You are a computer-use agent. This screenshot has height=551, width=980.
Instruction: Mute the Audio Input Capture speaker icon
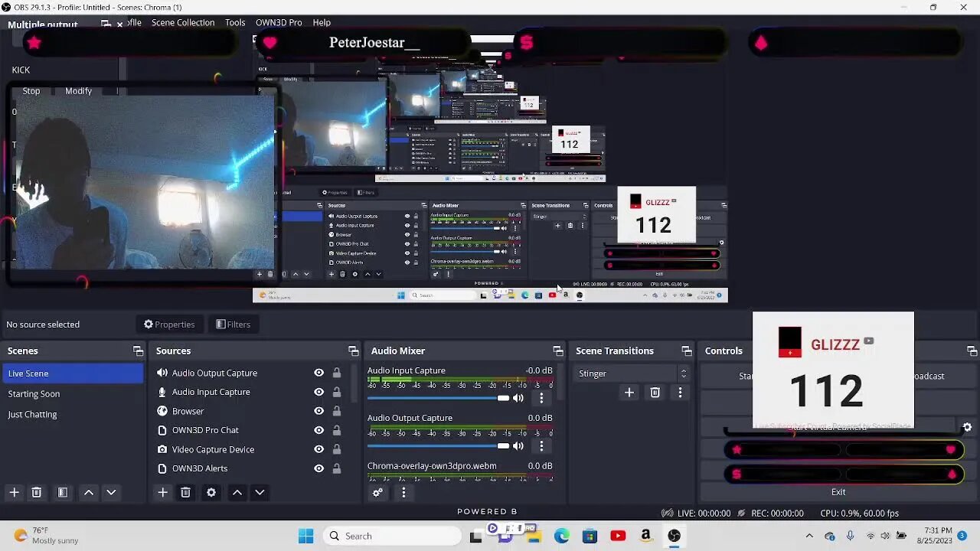click(518, 398)
